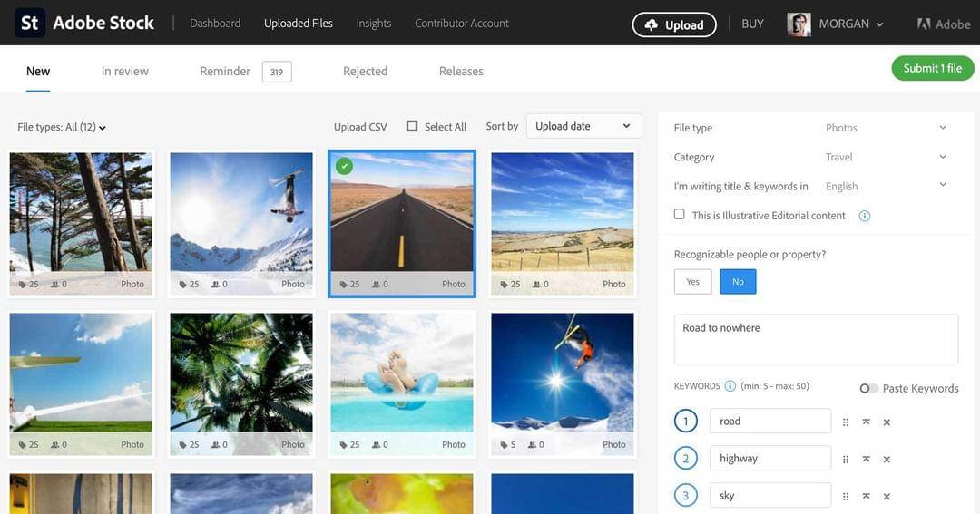Select No for recognizable people or property
The width and height of the screenshot is (980, 514).
point(738,282)
